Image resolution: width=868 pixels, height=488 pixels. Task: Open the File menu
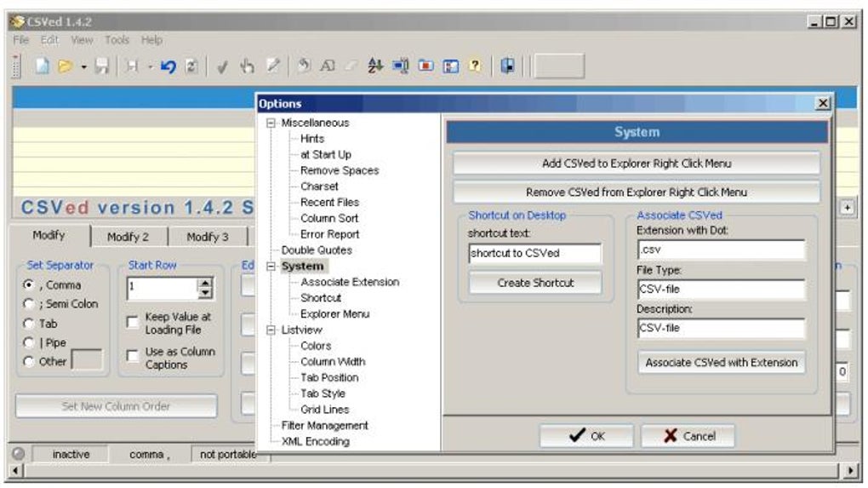click(x=21, y=40)
